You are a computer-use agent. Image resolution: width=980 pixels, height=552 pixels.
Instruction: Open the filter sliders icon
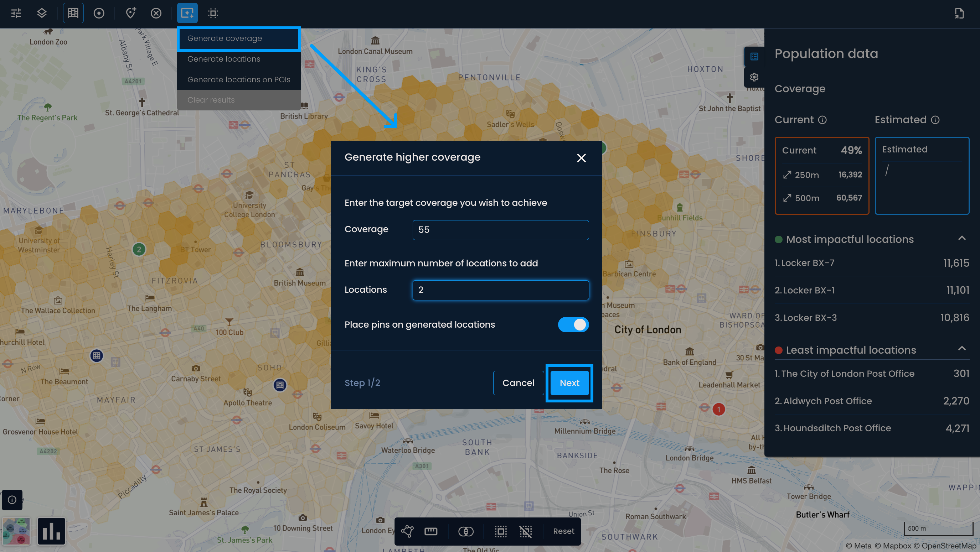(16, 13)
